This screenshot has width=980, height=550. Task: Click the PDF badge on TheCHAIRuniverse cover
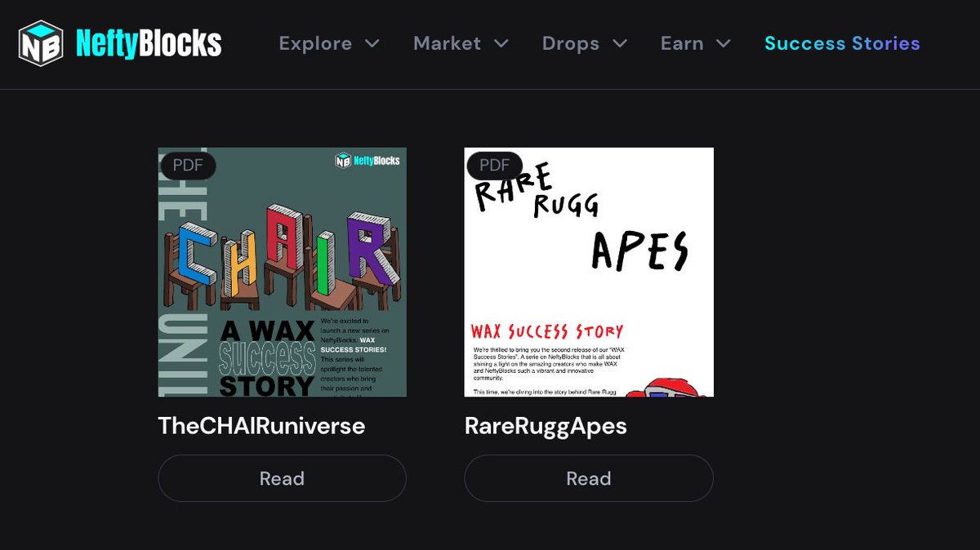(188, 166)
